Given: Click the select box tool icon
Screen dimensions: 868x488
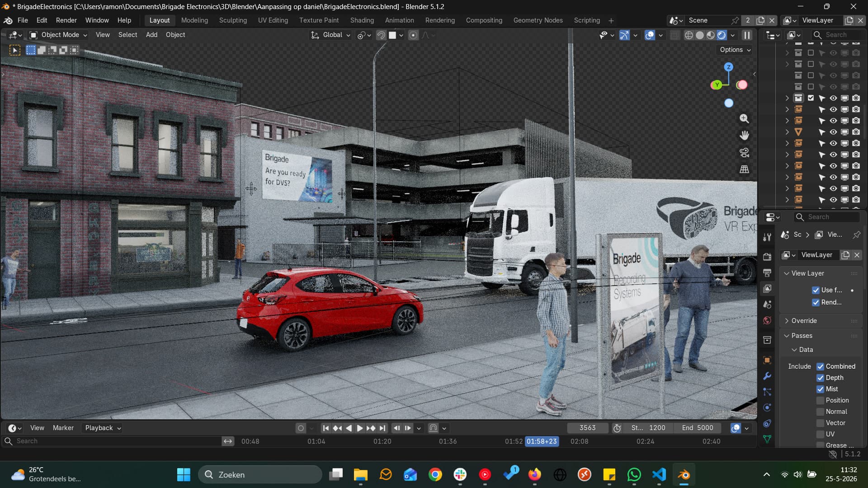Looking at the screenshot, I should click(15, 50).
